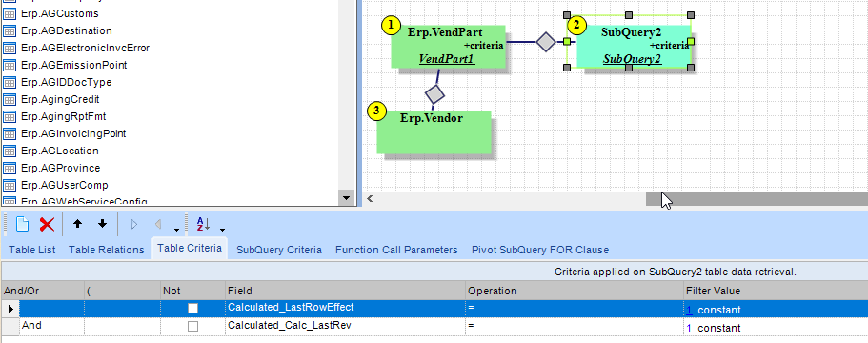Open the Pivot SubQuery FOR Clause tab
This screenshot has width=868, height=343.
tap(540, 250)
